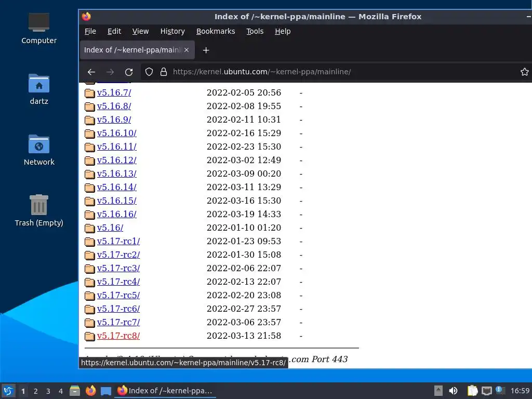The height and width of the screenshot is (399, 532).
Task: Activate Firefox window in taskbar
Action: click(165, 391)
